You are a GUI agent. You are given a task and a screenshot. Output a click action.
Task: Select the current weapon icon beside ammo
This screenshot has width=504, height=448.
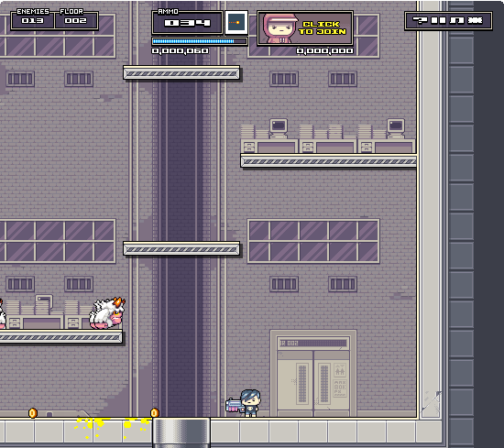(x=236, y=23)
